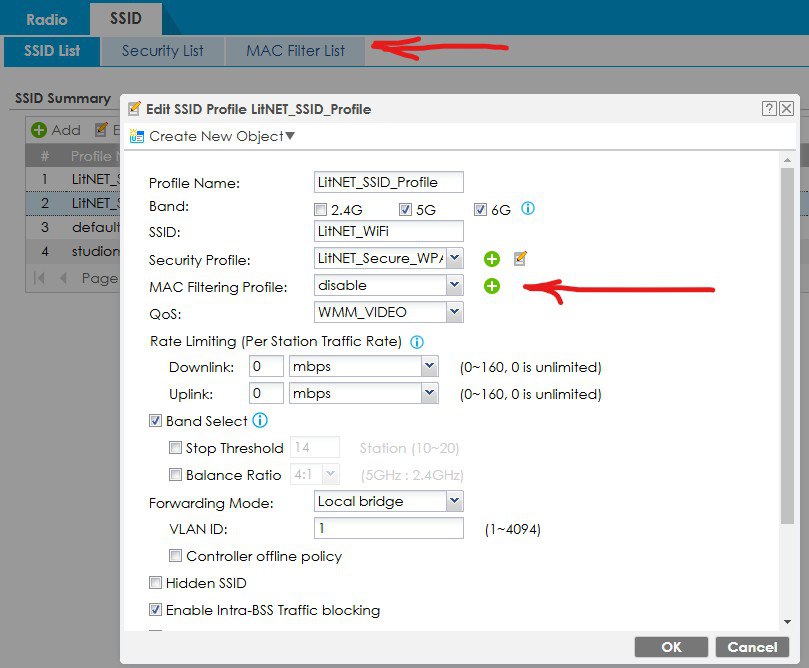Click the # column header in SSID table
809x668 pixels.
[45, 156]
